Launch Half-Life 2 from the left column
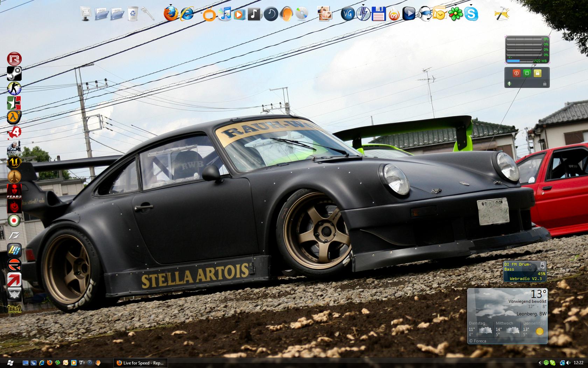The width and height of the screenshot is (588, 368). click(x=14, y=117)
